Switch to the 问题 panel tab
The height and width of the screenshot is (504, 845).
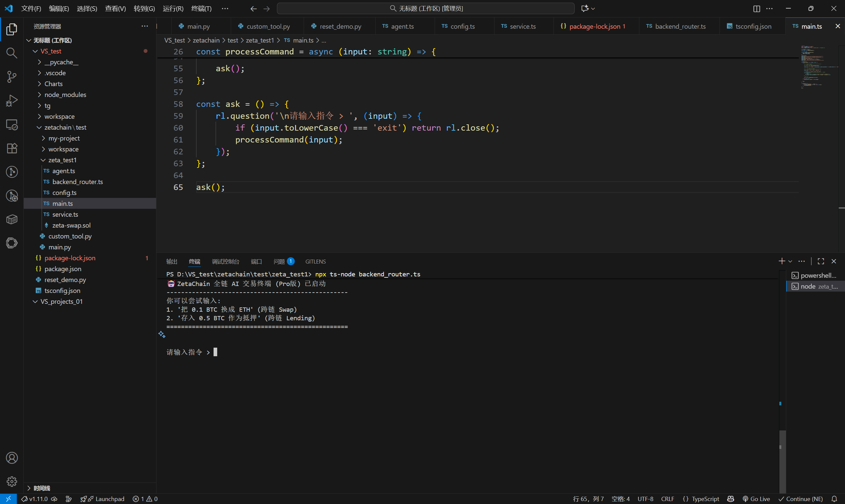click(284, 262)
